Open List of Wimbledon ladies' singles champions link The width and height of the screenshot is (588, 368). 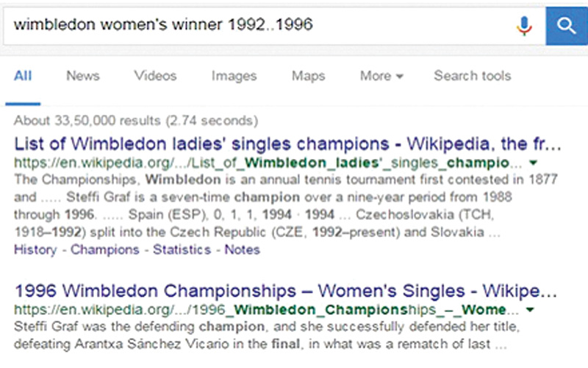287,143
